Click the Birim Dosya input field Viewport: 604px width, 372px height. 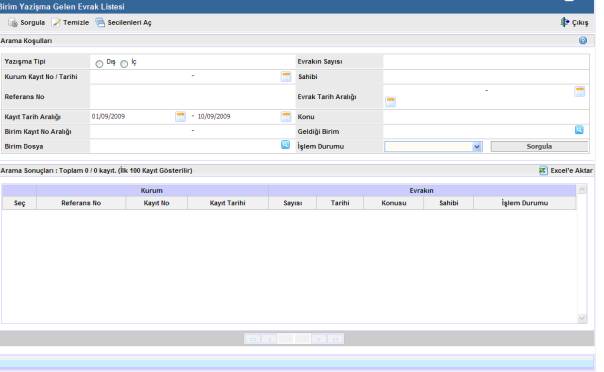click(x=185, y=146)
